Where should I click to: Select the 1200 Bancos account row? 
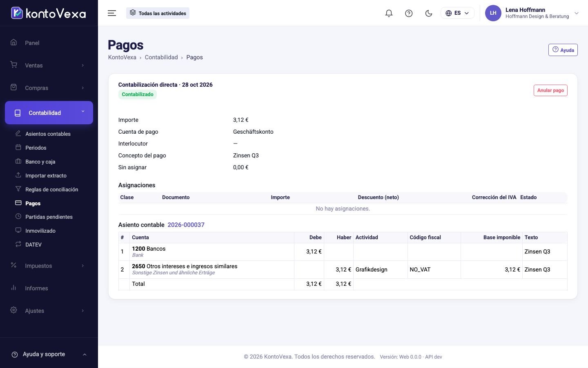[x=343, y=252]
